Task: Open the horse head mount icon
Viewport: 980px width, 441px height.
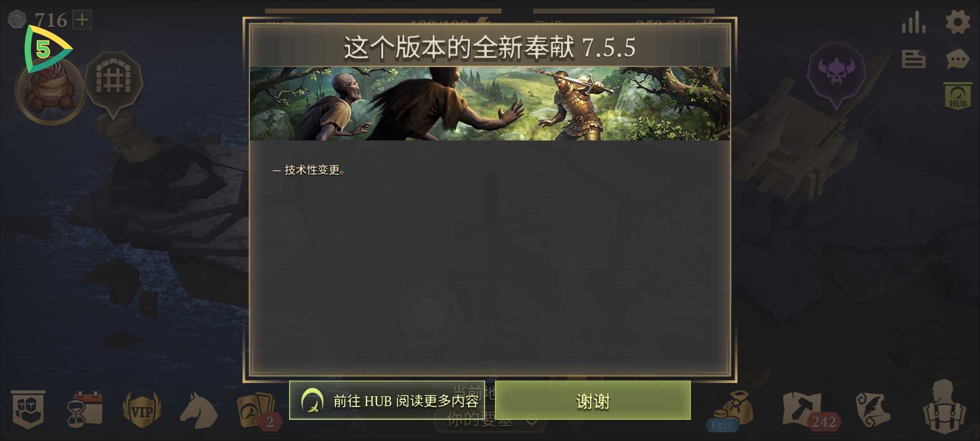Action: 198,410
